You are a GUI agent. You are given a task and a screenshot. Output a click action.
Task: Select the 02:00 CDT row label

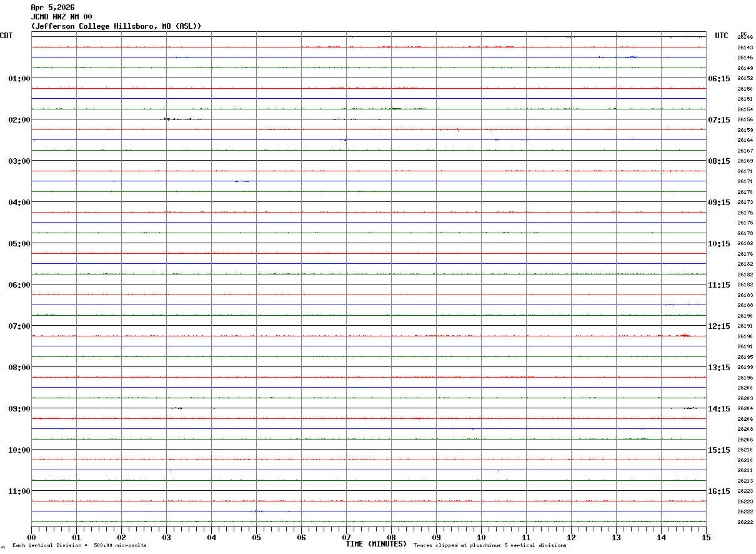(x=19, y=119)
